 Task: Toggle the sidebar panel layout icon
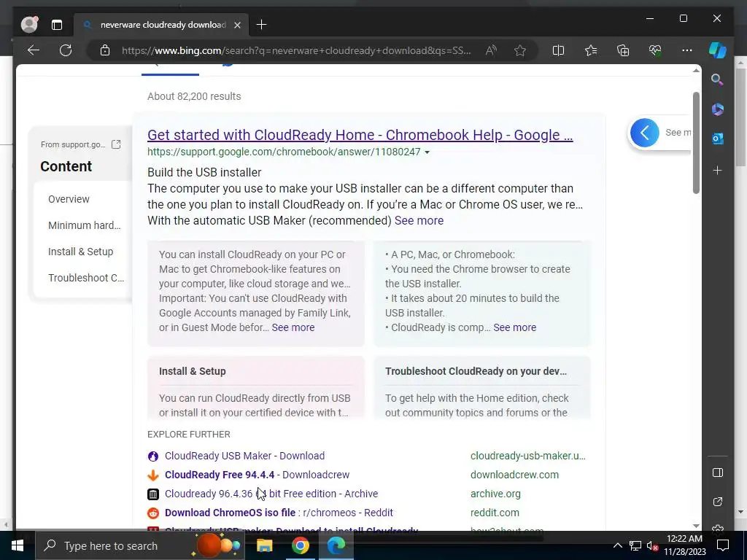coord(718,472)
